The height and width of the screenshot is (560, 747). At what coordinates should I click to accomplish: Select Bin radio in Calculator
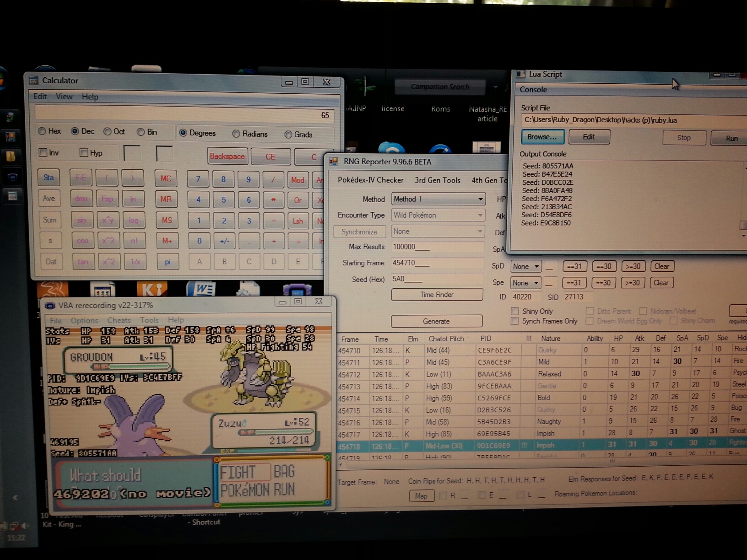pyautogui.click(x=141, y=132)
